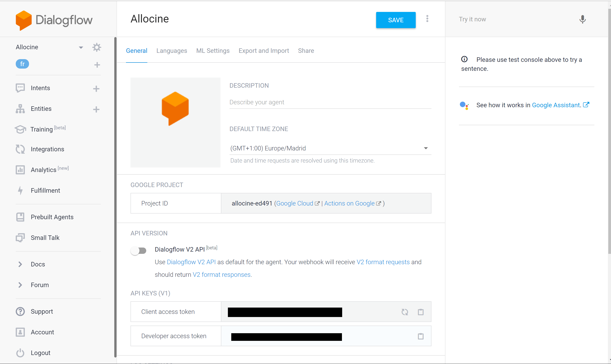This screenshot has height=364, width=611.
Task: Open agent settings gear icon
Action: (x=97, y=47)
